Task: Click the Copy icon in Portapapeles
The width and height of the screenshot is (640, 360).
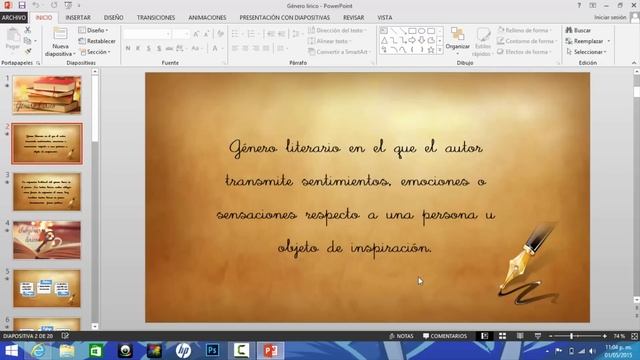Action: pyautogui.click(x=27, y=41)
